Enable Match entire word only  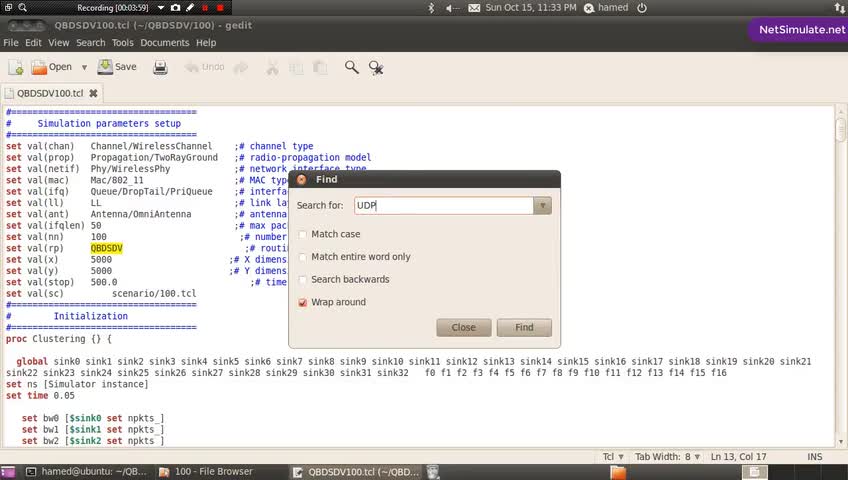click(x=303, y=257)
